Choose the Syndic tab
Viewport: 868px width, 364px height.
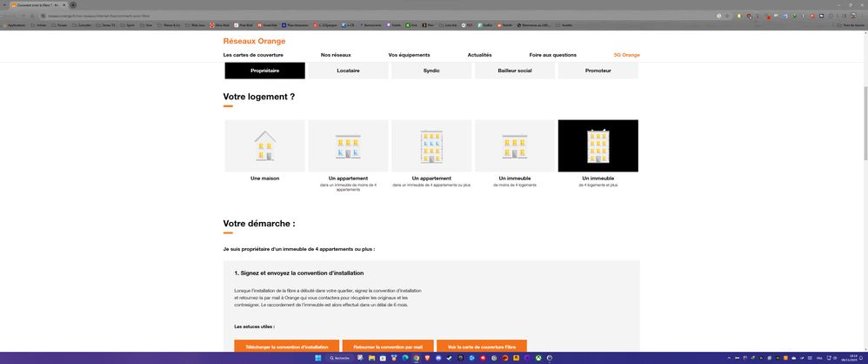coord(431,71)
